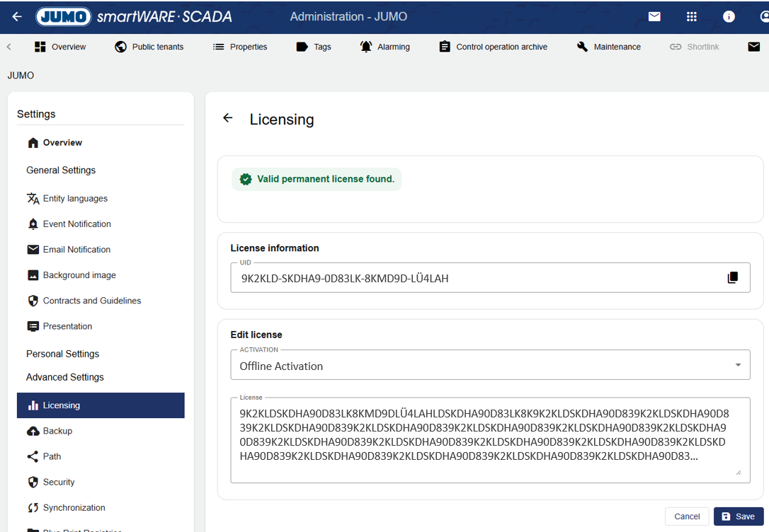Click the Email Notification envelope icon
This screenshot has height=532, width=769.
tap(33, 249)
